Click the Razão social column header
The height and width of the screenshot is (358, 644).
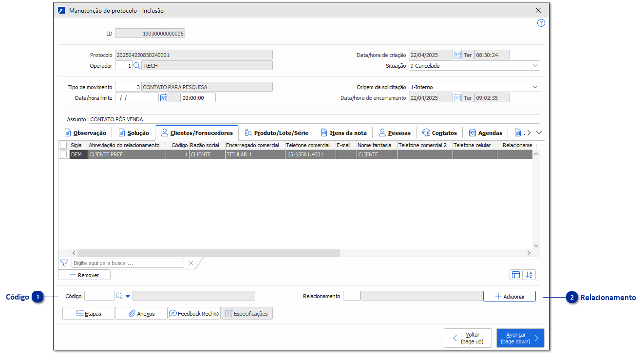[x=207, y=145]
